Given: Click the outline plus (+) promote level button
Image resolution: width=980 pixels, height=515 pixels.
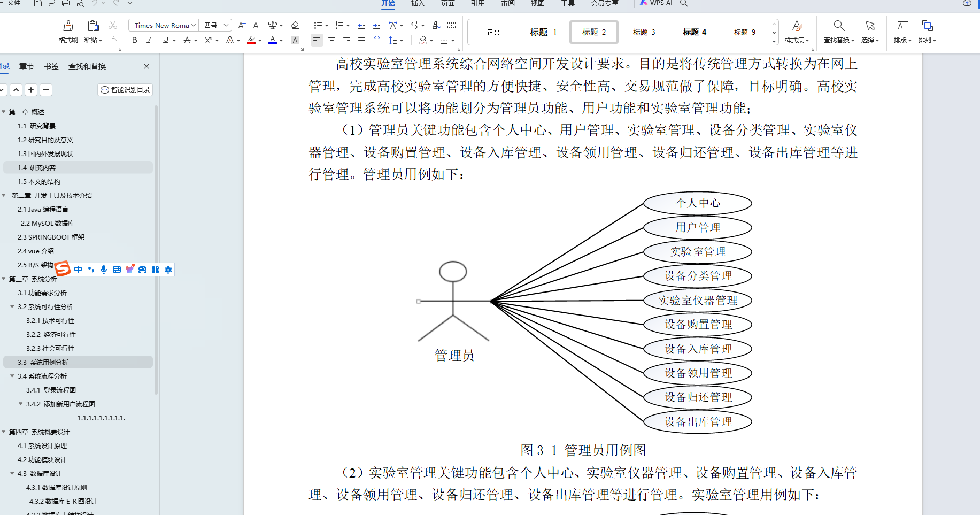Looking at the screenshot, I should point(31,90).
